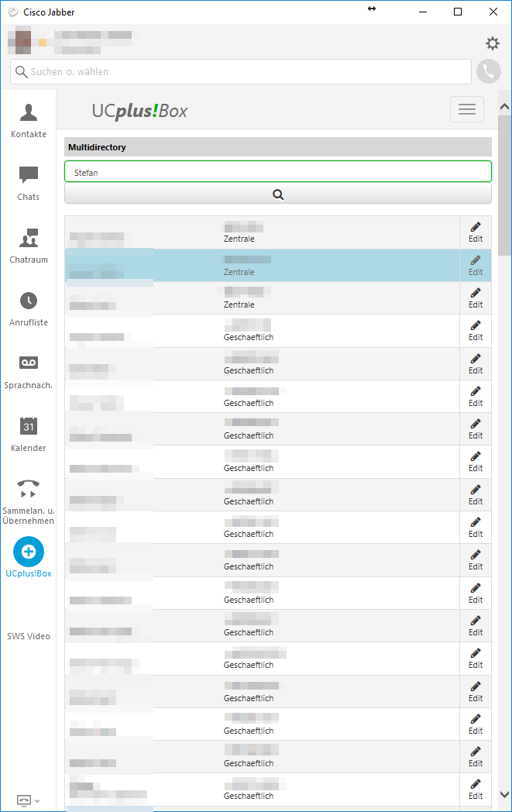The image size is (512, 812).
Task: Edit the topmost Zentrale entry
Action: coord(476,232)
